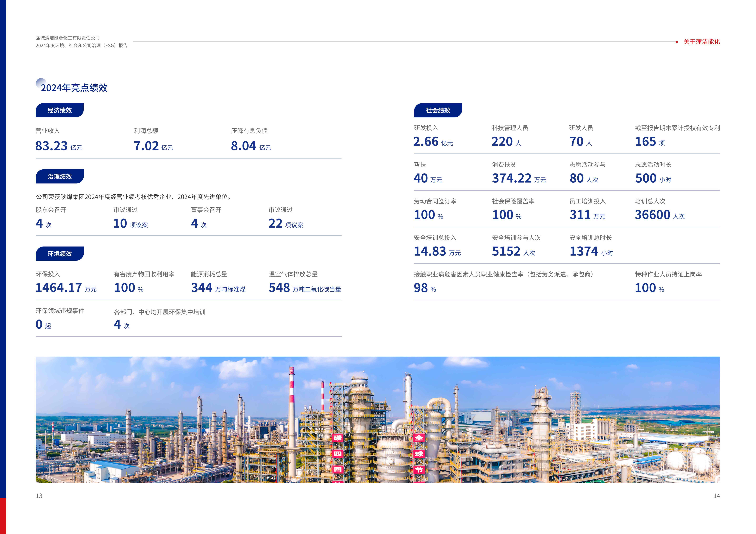Click the 经济绩效 section badge
Viewport: 756px width, 534px height.
[x=60, y=110]
